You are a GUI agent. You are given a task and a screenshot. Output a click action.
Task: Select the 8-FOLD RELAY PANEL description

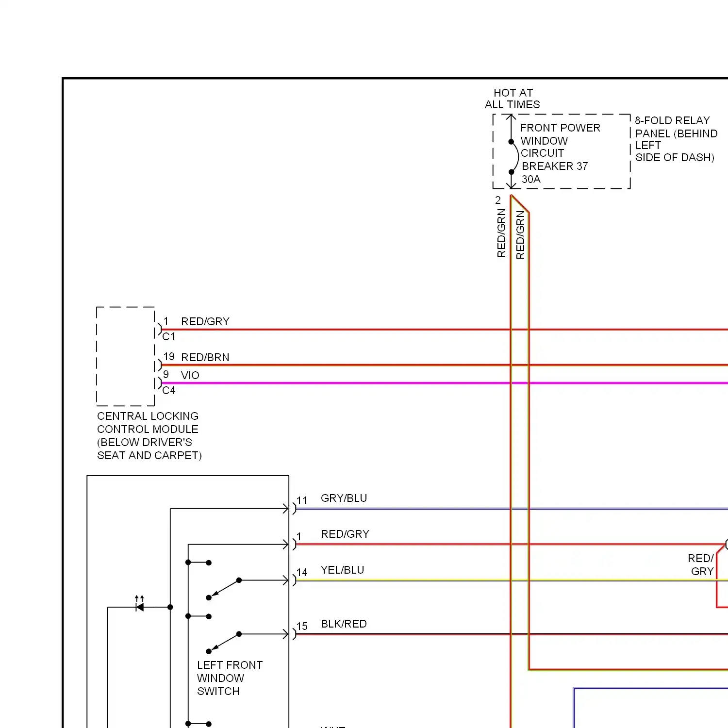point(676,139)
